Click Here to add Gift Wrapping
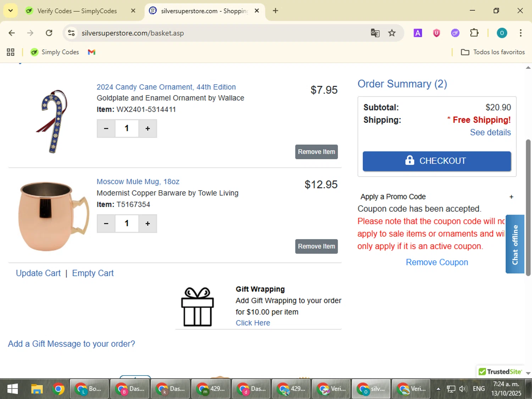Image resolution: width=532 pixels, height=399 pixels. pos(253,323)
